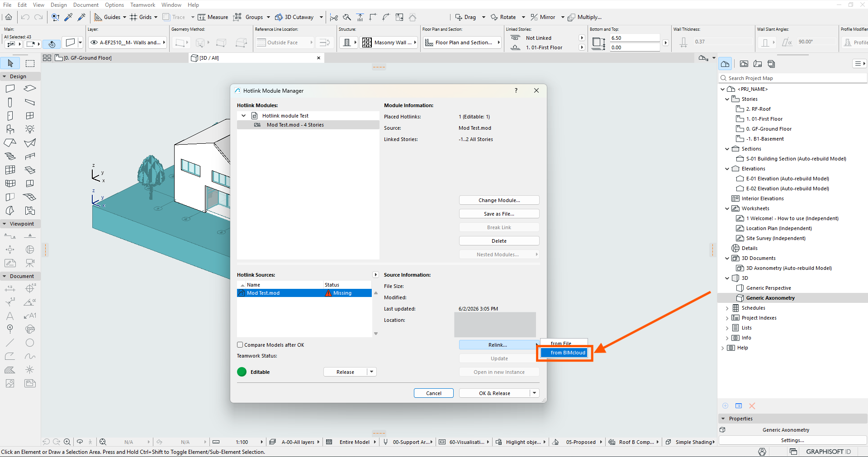Click Navigator settings icon beside delete
Screen dimensions: 868x457
pyautogui.click(x=739, y=406)
